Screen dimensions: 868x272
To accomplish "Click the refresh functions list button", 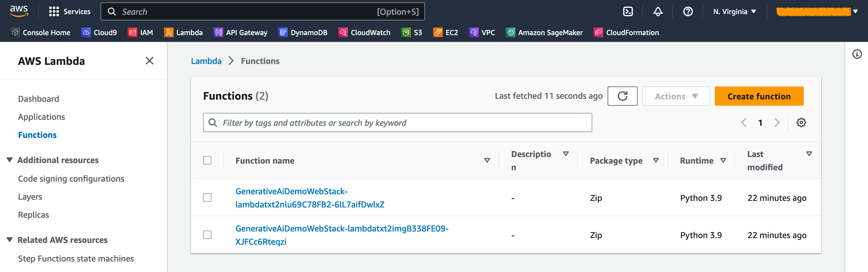I will (622, 96).
